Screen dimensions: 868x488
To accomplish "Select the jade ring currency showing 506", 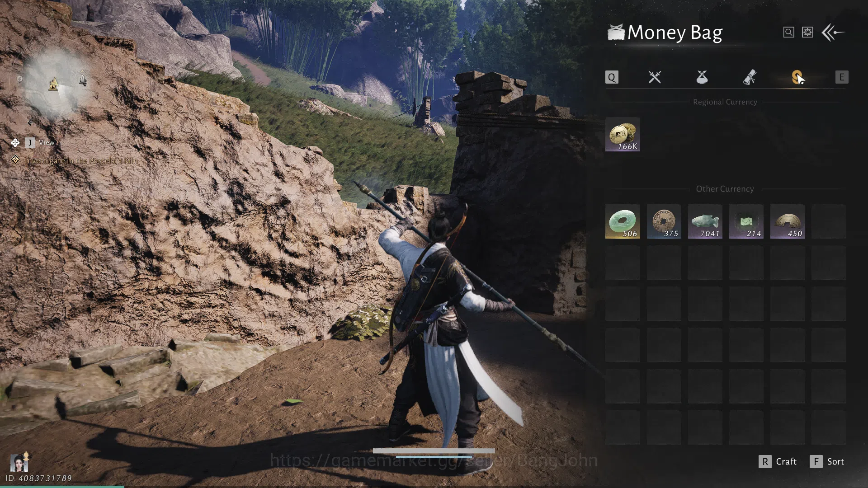I will [623, 221].
